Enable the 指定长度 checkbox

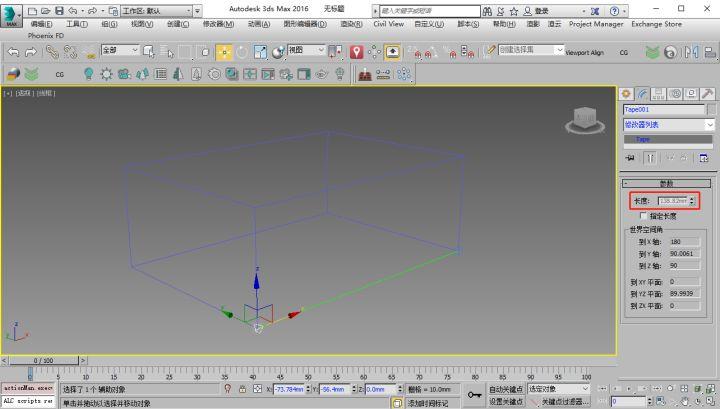tap(644, 215)
